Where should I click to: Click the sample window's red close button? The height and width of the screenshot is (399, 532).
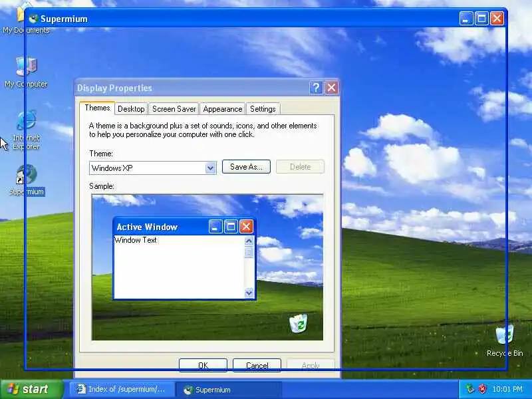(x=246, y=227)
